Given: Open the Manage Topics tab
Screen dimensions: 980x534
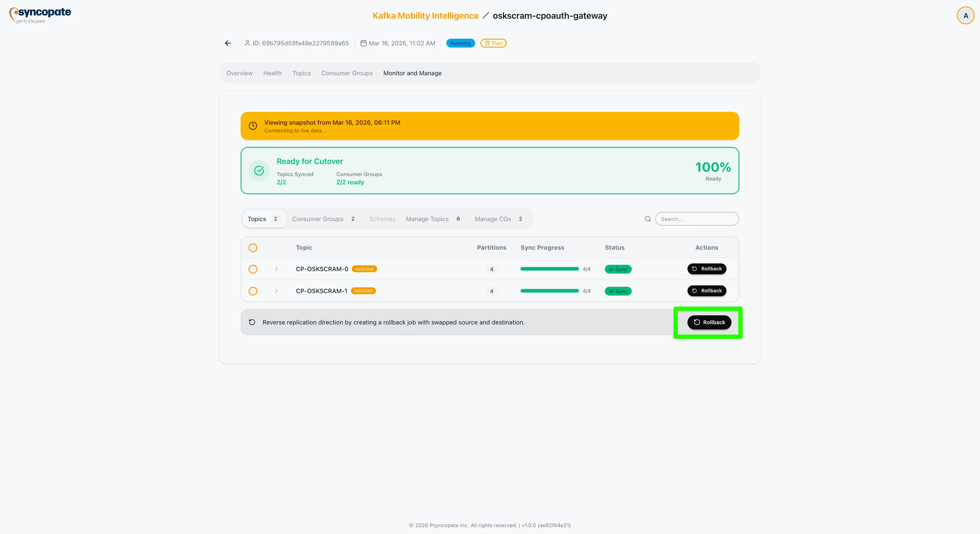Looking at the screenshot, I should coord(427,219).
